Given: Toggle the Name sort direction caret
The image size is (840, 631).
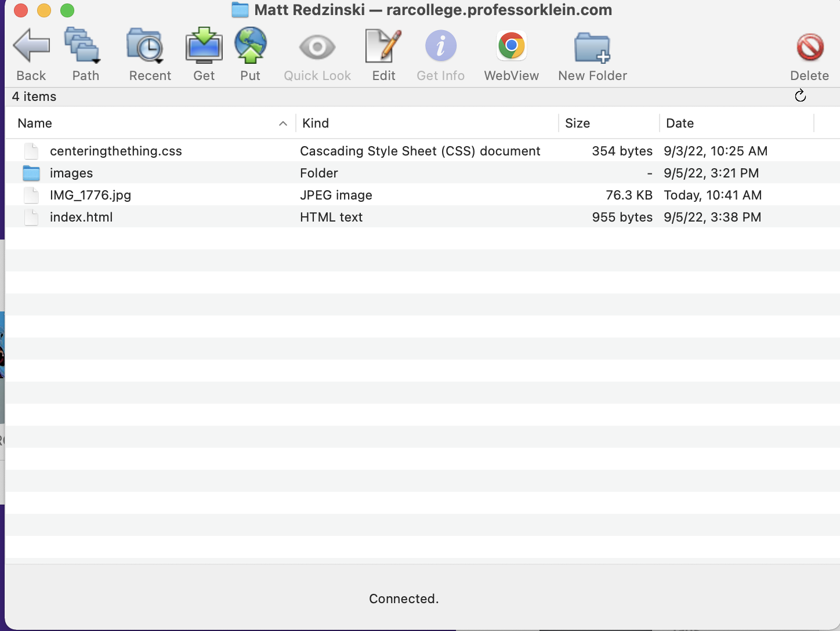Looking at the screenshot, I should [x=283, y=123].
